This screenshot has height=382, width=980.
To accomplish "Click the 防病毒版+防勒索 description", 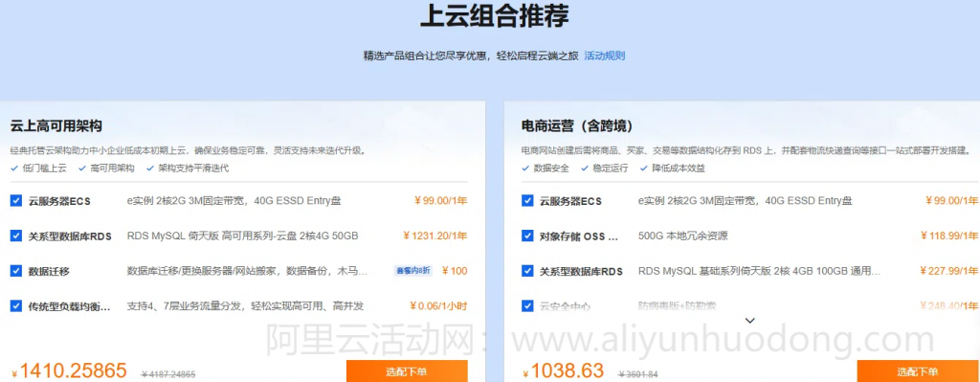I will pyautogui.click(x=677, y=305).
